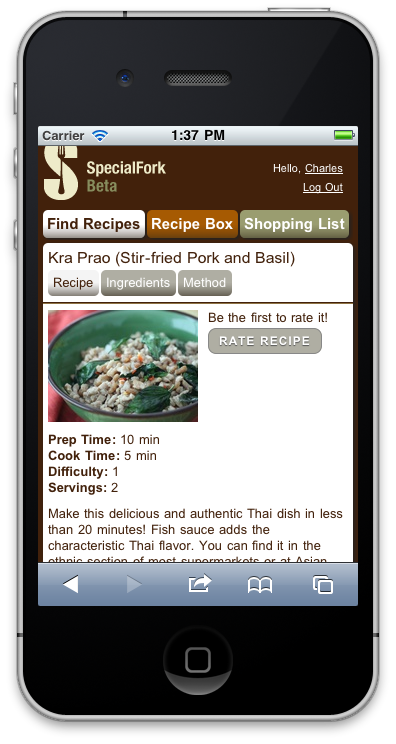This screenshot has width=396, height=744.
Task: Show the Ingredients sub-tab
Action: pyautogui.click(x=138, y=283)
